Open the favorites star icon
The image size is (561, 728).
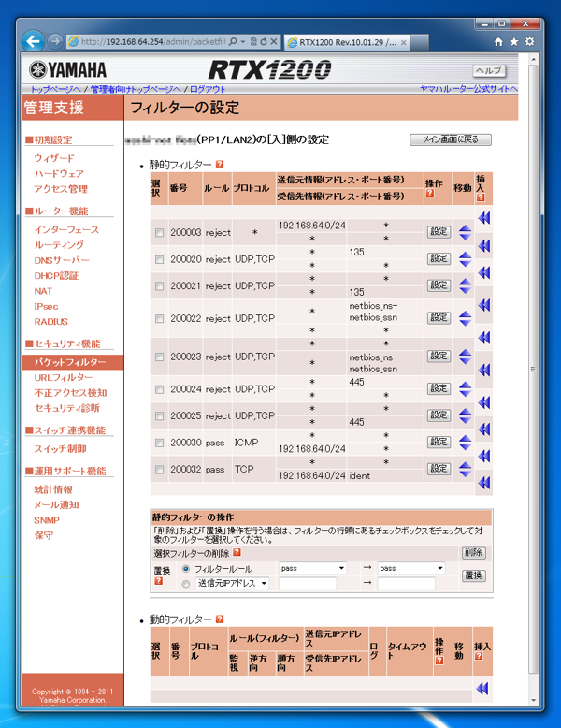[513, 42]
